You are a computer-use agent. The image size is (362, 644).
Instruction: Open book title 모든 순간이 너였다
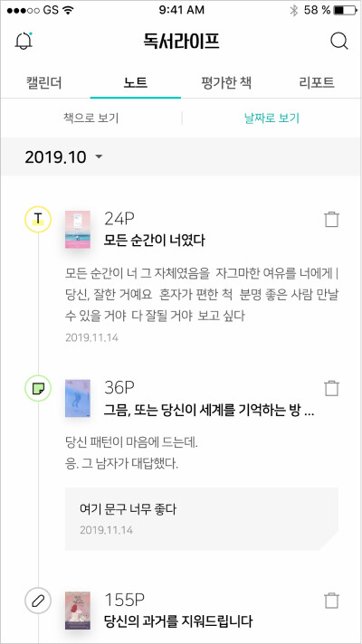click(154, 240)
